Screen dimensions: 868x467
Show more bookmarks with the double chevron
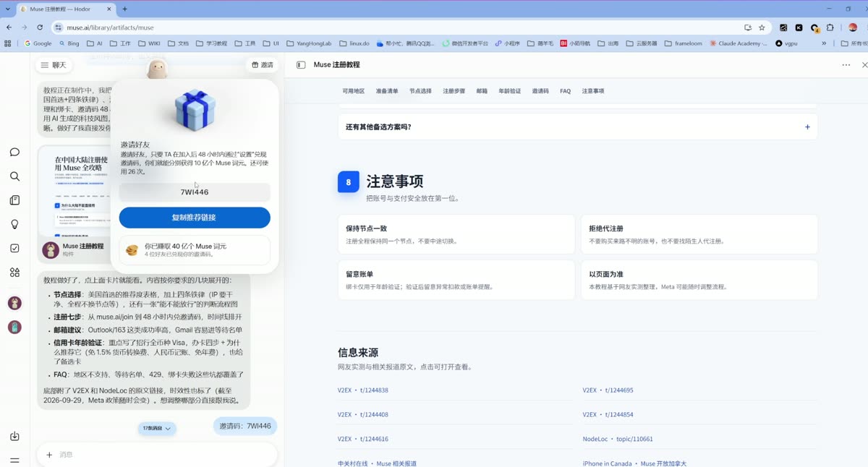click(x=824, y=43)
